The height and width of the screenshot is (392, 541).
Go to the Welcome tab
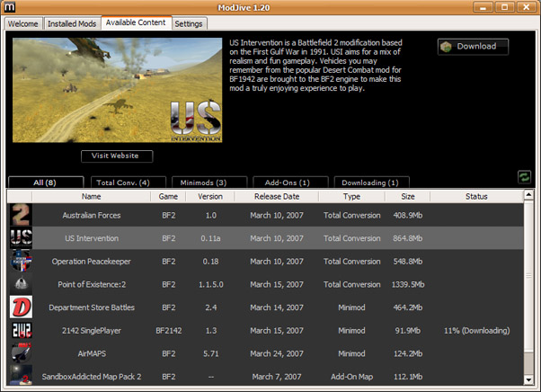[23, 23]
